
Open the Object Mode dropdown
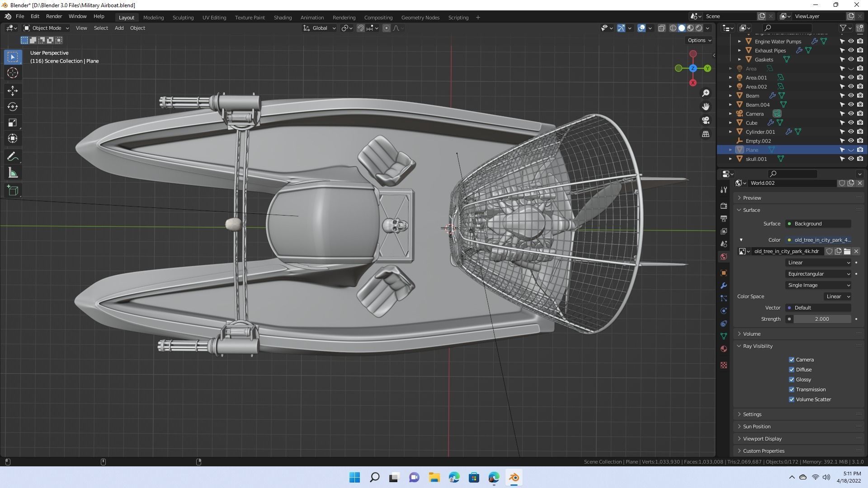point(45,28)
